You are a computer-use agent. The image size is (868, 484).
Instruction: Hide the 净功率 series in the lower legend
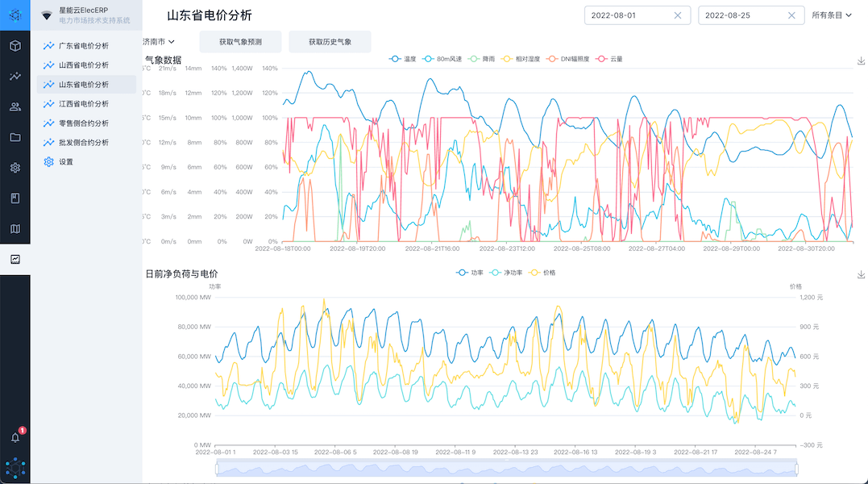(506, 273)
